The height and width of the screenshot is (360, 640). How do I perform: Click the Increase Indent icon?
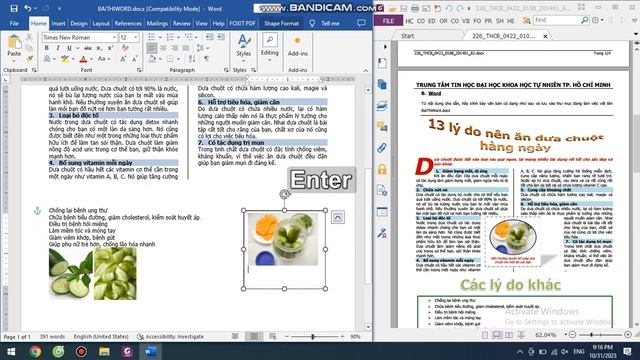coord(221,37)
